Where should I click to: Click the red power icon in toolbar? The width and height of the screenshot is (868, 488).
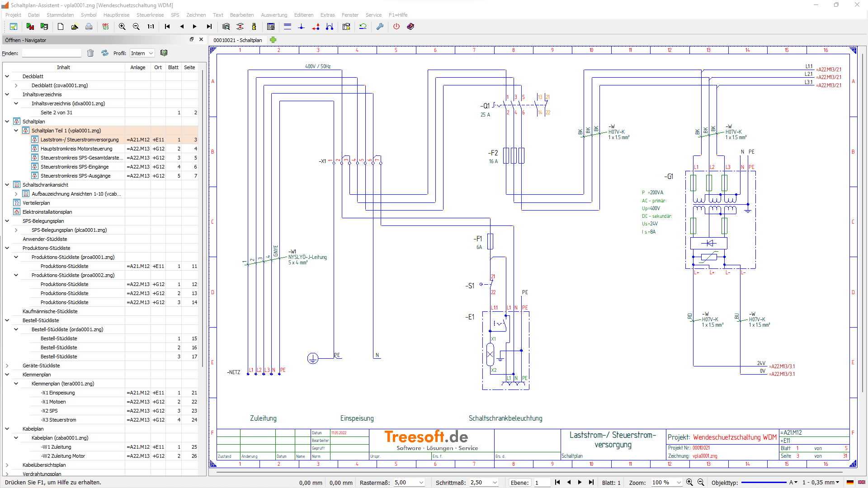tap(396, 27)
